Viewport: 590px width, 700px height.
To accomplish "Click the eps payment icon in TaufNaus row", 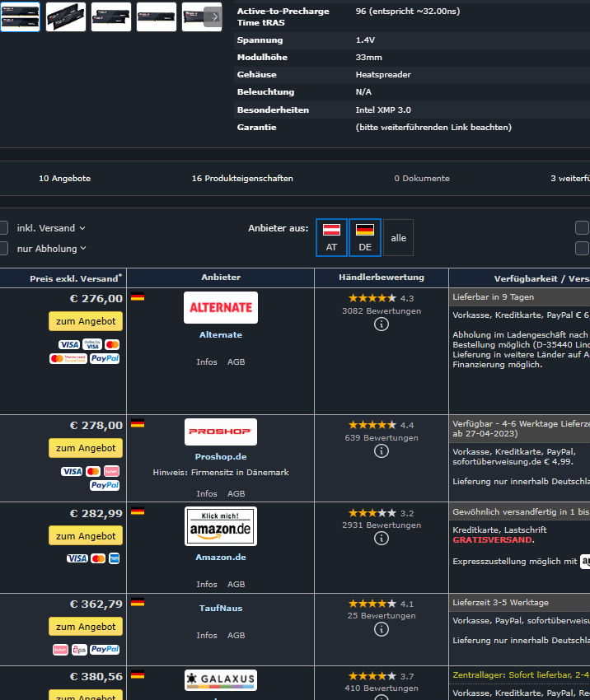I will point(79,650).
